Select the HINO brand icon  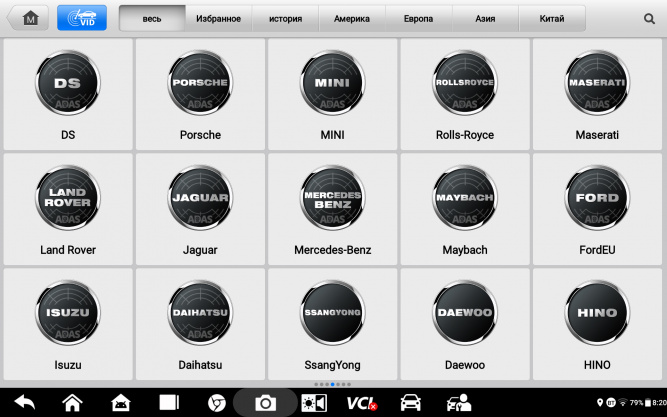(x=597, y=313)
